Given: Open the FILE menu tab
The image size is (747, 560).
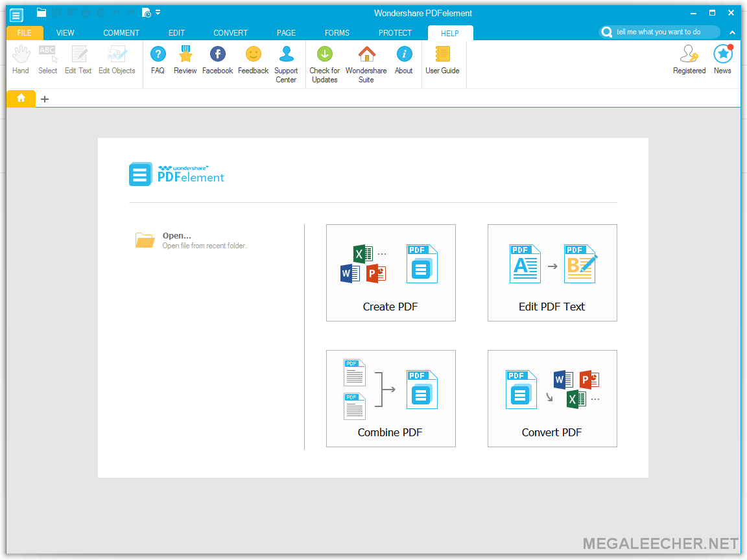Looking at the screenshot, I should (x=25, y=33).
